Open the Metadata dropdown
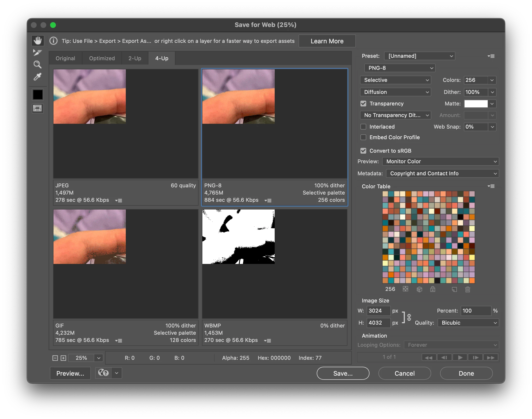The height and width of the screenshot is (419, 532). click(x=442, y=173)
